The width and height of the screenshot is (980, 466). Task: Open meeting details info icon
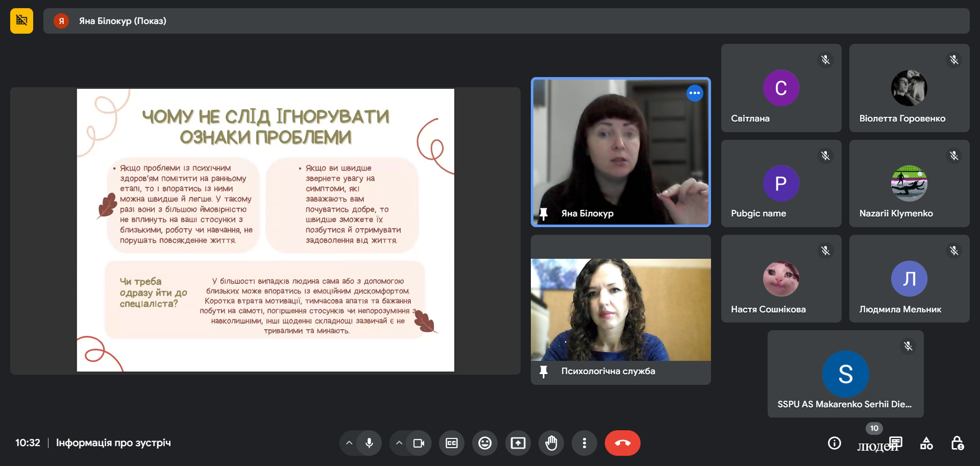834,443
